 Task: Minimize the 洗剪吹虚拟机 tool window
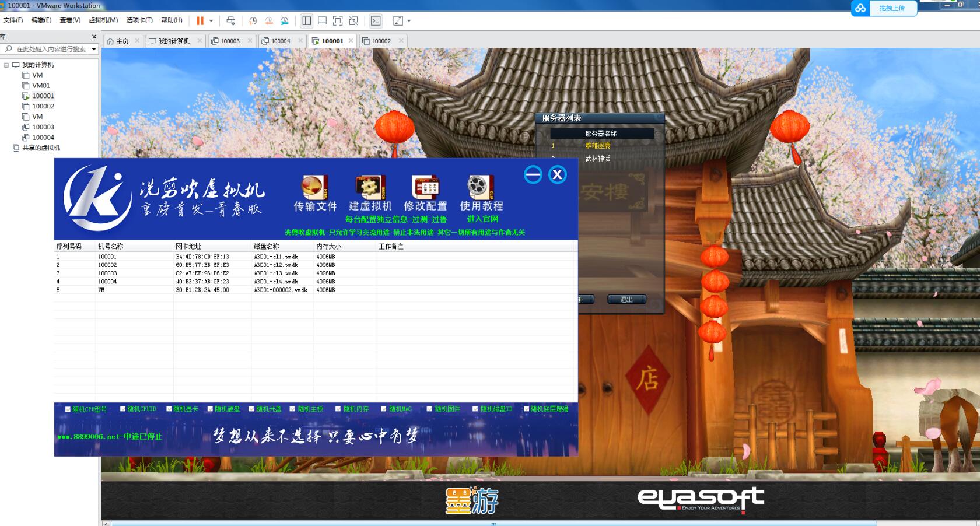coord(533,174)
